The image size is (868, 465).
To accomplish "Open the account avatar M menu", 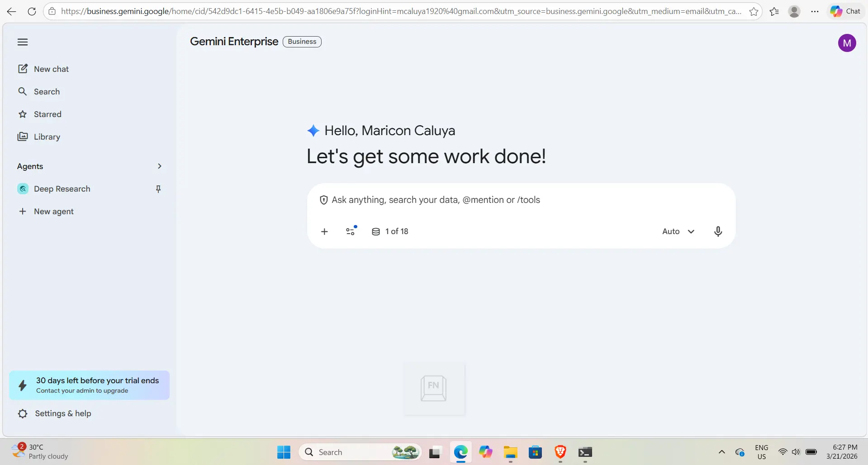I will 847,43.
